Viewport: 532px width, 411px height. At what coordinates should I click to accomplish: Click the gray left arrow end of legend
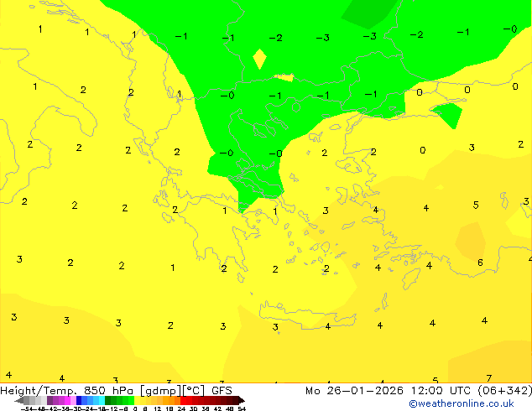19,400
